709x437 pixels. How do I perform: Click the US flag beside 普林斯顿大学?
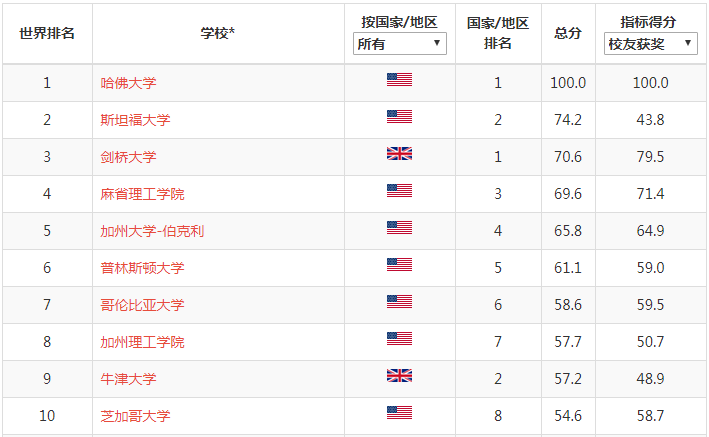[399, 265]
